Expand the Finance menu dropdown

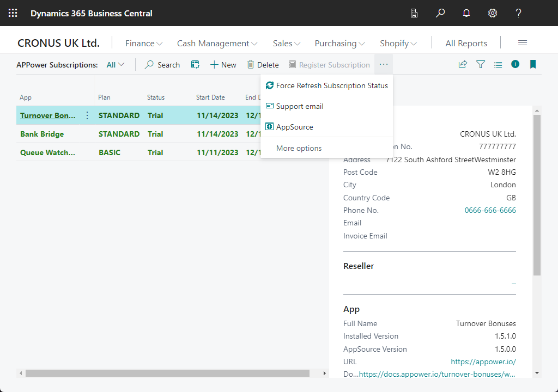tap(144, 44)
